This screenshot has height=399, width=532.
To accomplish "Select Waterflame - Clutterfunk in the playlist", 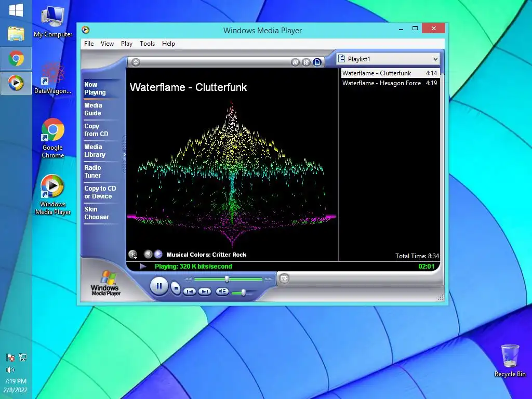I will point(390,73).
